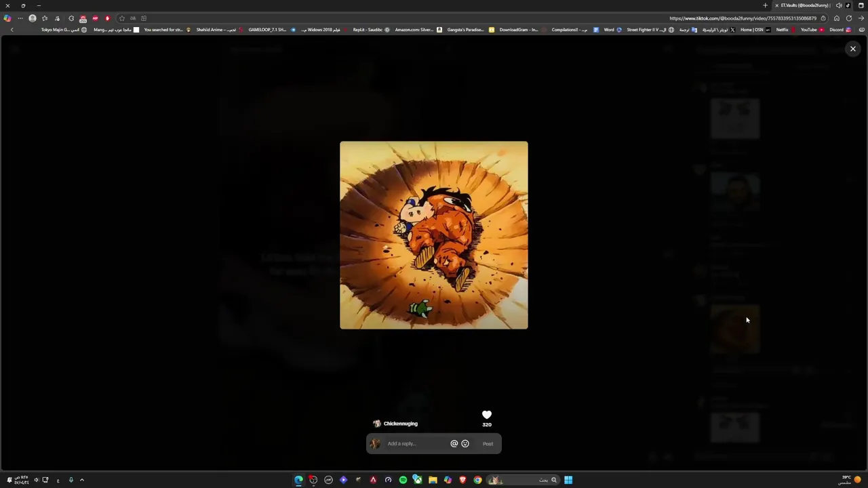Open the Extensions puzzle icon
Viewport: 868px width, 488px height.
pos(71,18)
